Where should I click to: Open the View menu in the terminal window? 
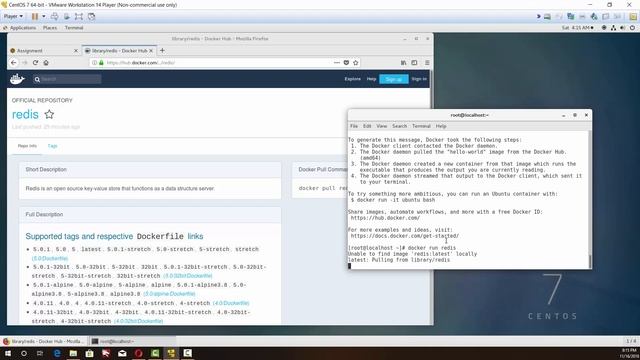pos(382,126)
